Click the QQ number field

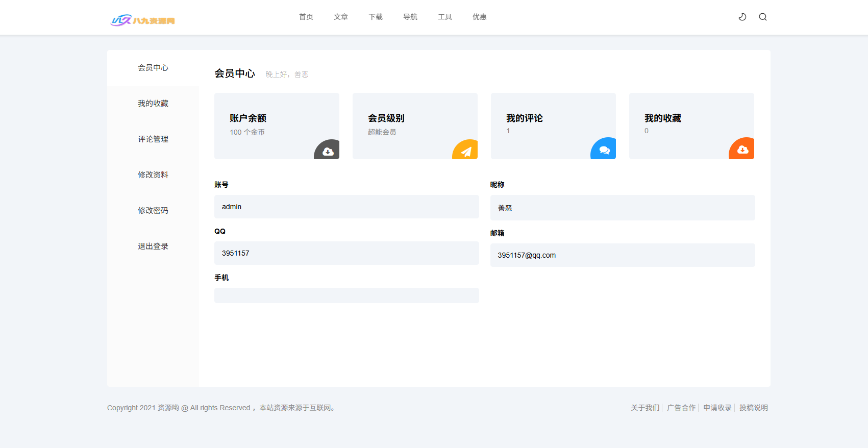click(346, 253)
